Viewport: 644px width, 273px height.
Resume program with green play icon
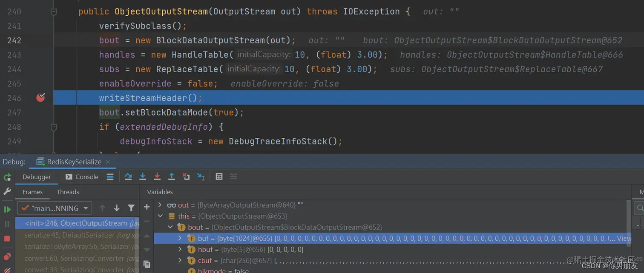click(x=7, y=209)
